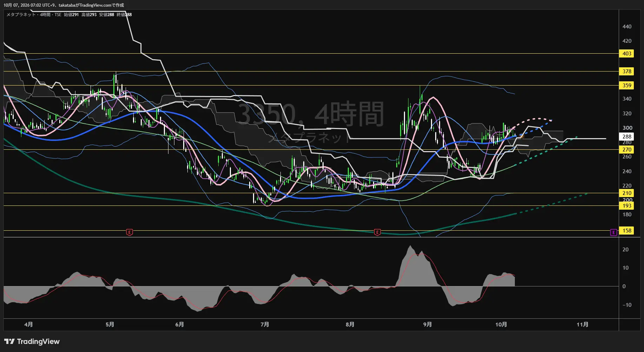Click the 300 price axis value
Image resolution: width=644 pixels, height=352 pixels.
(627, 128)
